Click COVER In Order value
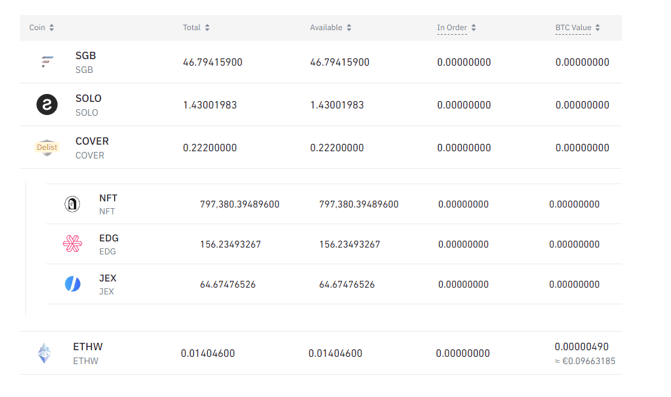This screenshot has width=671, height=397. pyautogui.click(x=464, y=148)
